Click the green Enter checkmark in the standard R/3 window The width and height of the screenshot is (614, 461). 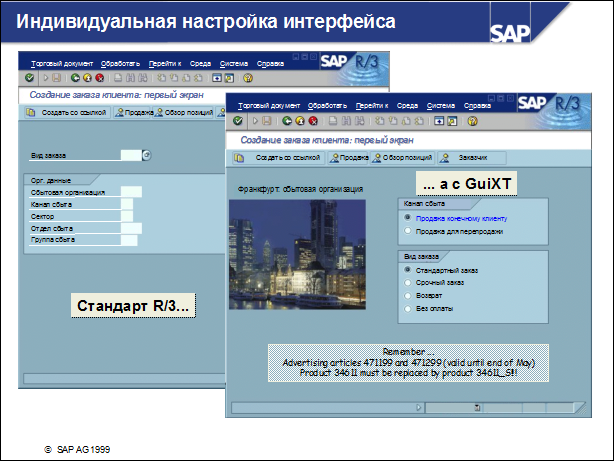tap(30, 77)
